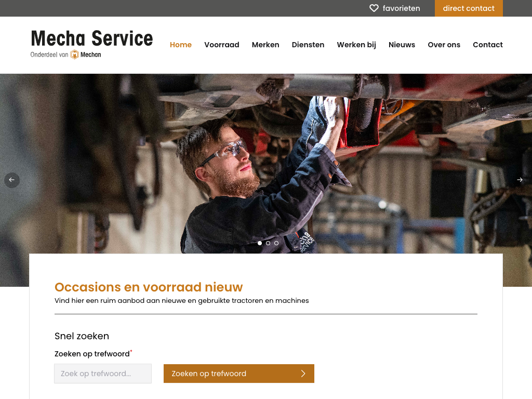Viewport: 532px width, 399px height.
Task: Open the Diensten menu item
Action: [308, 45]
